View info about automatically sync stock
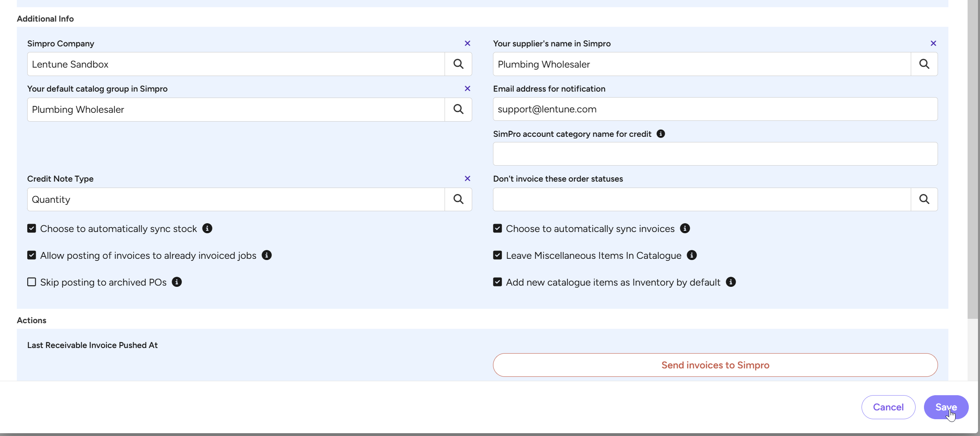Viewport: 980px width, 436px height. (207, 228)
